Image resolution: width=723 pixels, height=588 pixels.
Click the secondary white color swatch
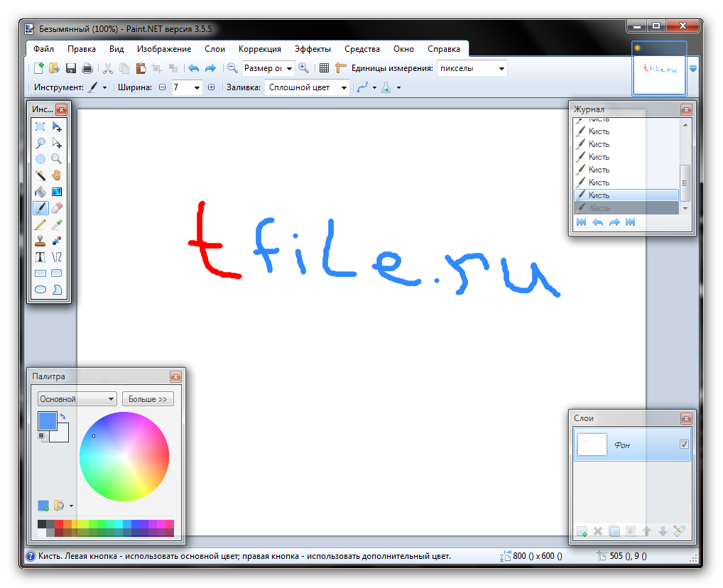pos(61,435)
